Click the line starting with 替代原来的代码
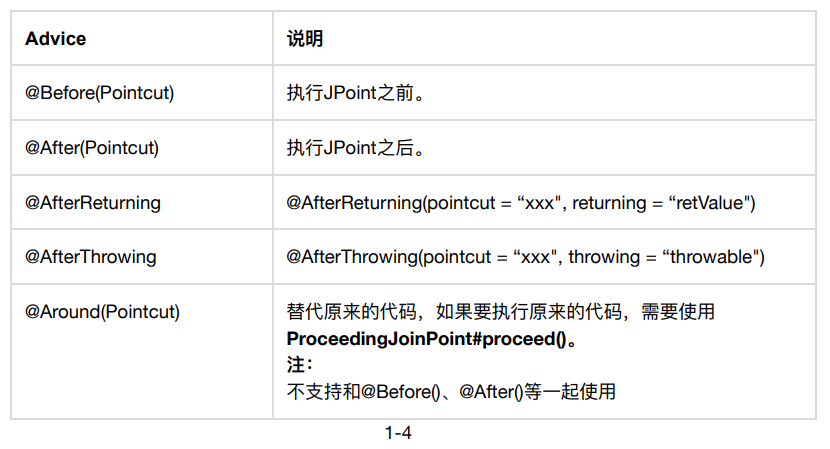The width and height of the screenshot is (830, 449). coord(500,311)
